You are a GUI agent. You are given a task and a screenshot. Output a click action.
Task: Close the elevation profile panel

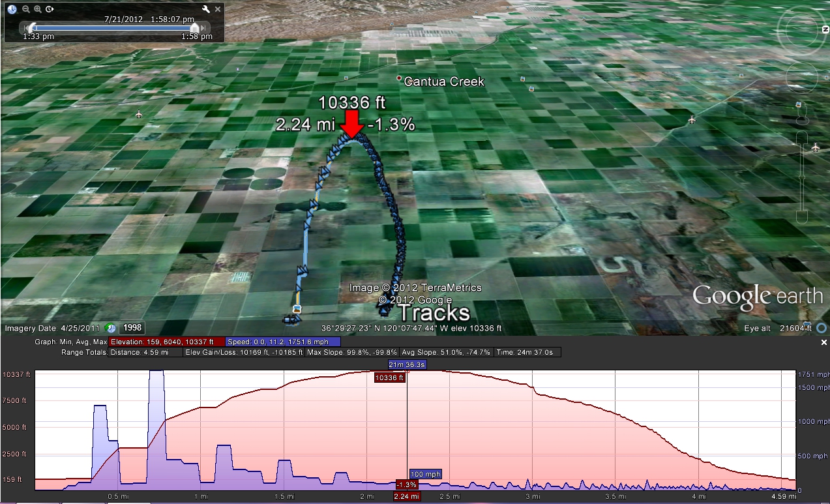tap(823, 342)
